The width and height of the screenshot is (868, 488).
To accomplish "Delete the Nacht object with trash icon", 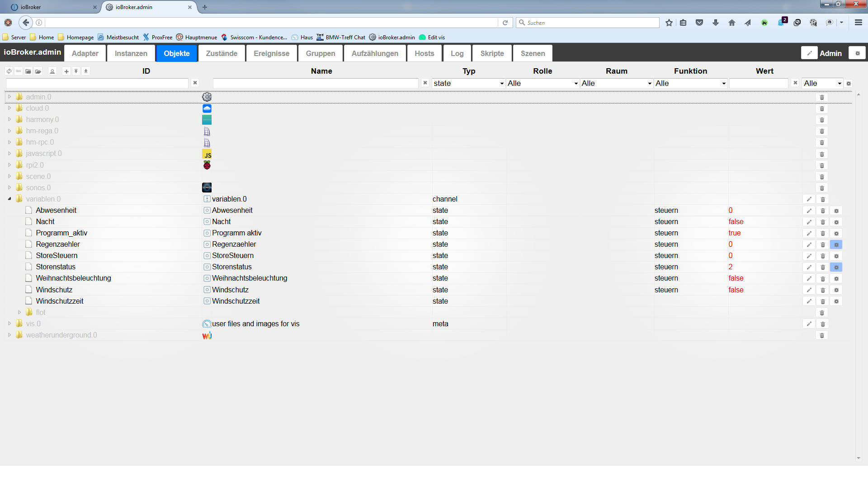I will pos(823,222).
